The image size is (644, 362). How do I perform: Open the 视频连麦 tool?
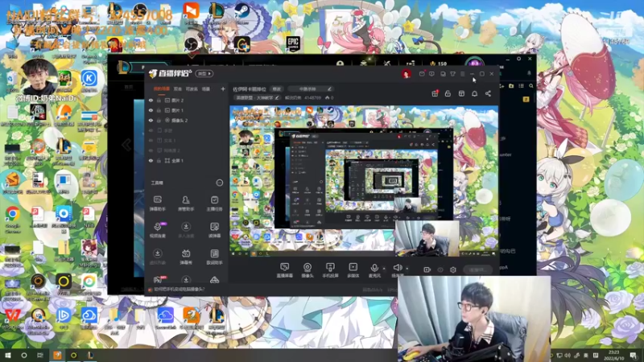click(157, 230)
